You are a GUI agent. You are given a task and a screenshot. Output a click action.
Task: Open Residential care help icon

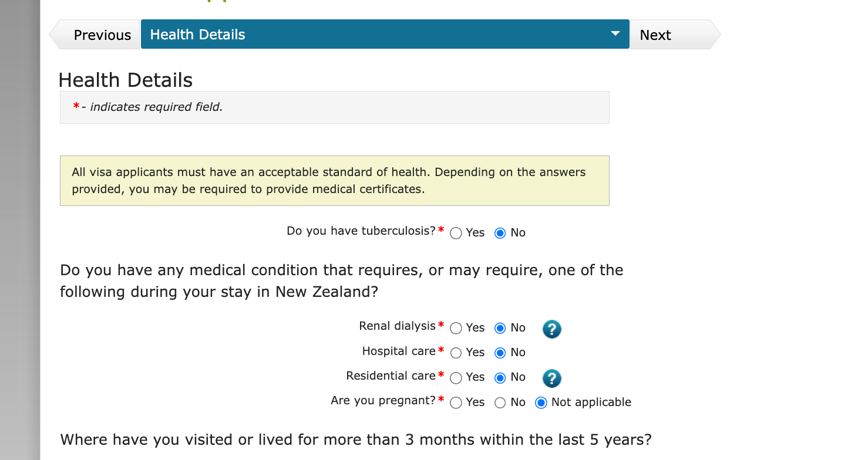pyautogui.click(x=551, y=378)
